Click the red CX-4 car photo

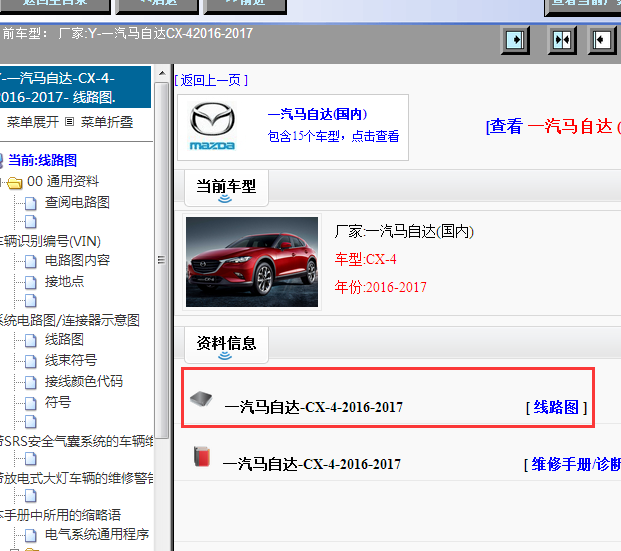point(252,262)
